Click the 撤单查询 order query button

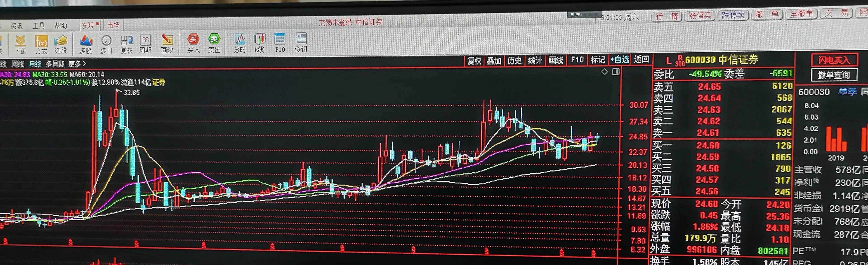[x=834, y=75]
